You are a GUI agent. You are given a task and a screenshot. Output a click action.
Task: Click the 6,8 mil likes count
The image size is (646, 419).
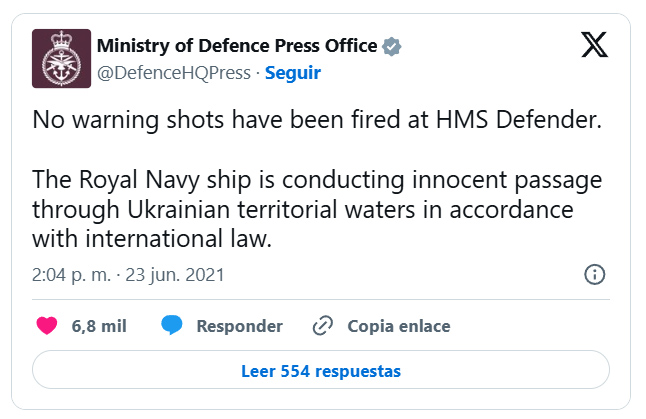[x=99, y=326]
